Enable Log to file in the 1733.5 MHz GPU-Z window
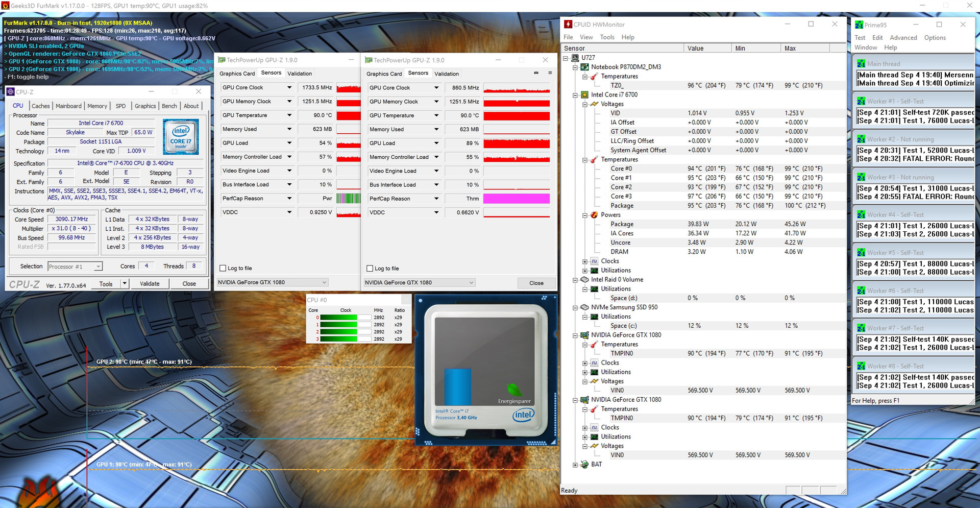The image size is (980, 508). (223, 268)
